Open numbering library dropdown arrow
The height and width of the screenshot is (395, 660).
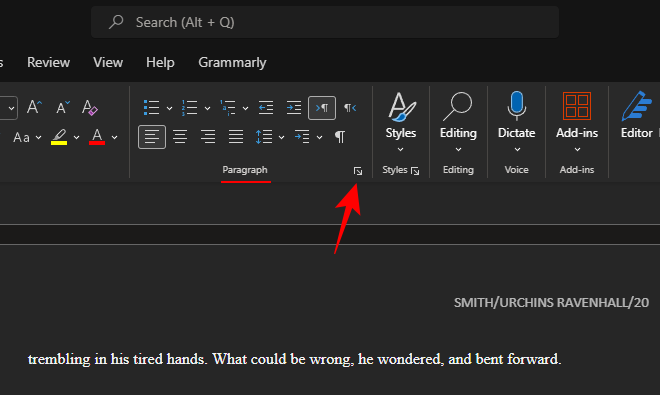(x=207, y=108)
